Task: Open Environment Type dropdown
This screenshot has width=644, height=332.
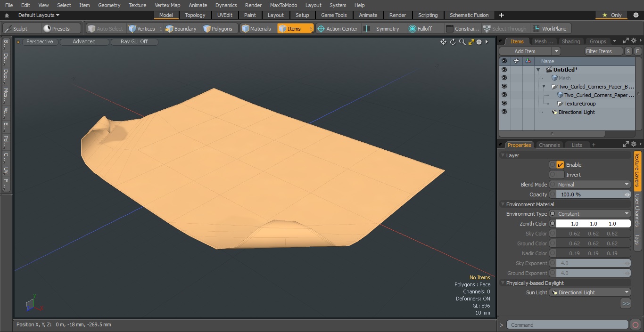Action: (593, 214)
